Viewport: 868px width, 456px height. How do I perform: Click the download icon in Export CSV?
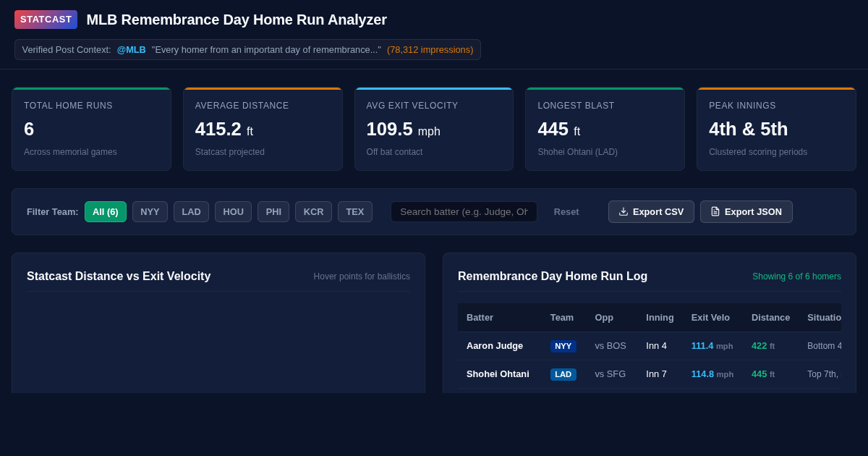tap(624, 211)
